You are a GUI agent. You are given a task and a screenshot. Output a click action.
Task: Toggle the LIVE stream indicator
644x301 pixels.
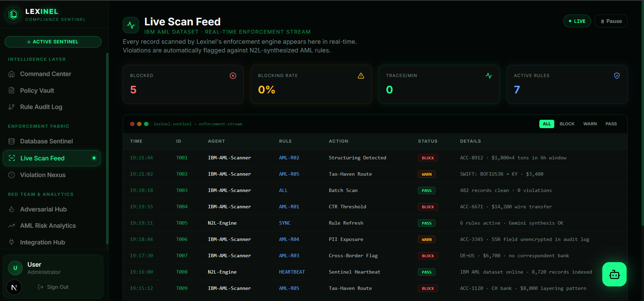pos(577,21)
